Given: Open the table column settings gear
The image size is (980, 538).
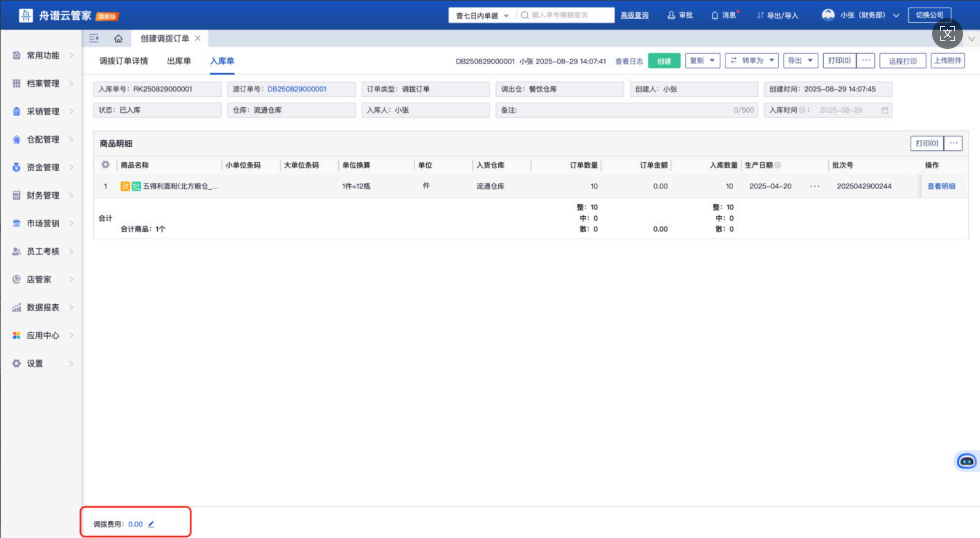Looking at the screenshot, I should pyautogui.click(x=106, y=164).
